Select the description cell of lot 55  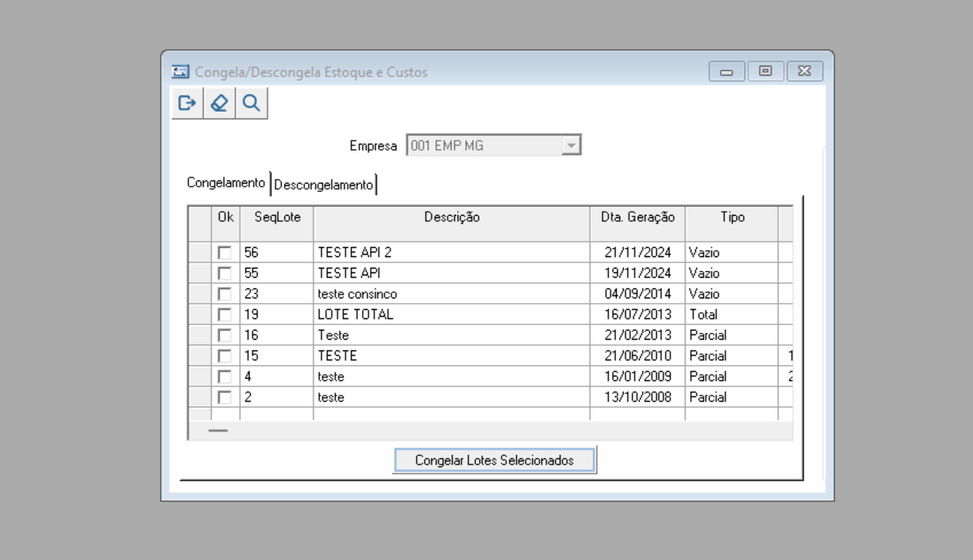[x=451, y=273]
